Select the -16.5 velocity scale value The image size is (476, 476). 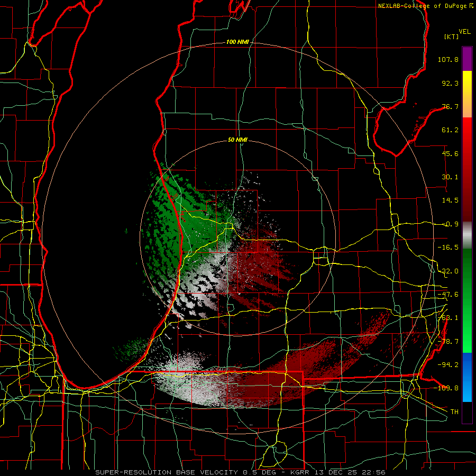pyautogui.click(x=448, y=248)
